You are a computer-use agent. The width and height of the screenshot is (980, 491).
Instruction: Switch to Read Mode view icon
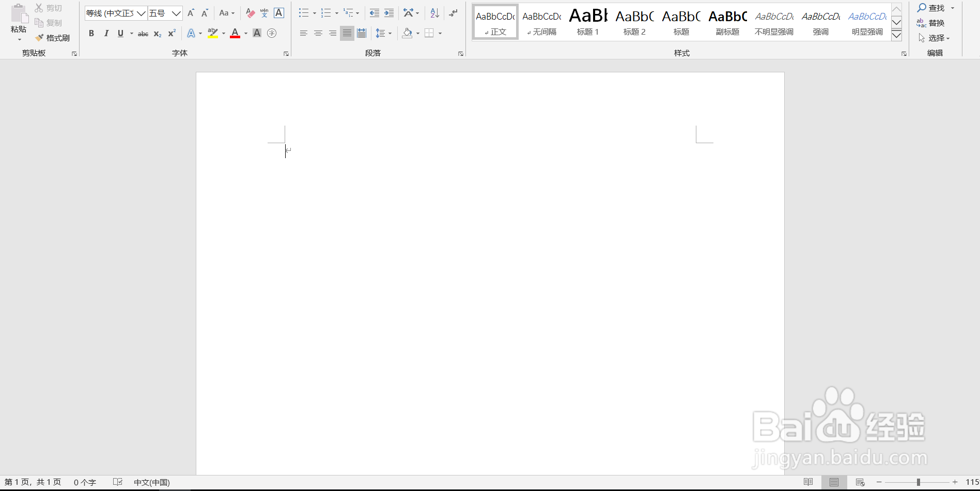pos(808,482)
